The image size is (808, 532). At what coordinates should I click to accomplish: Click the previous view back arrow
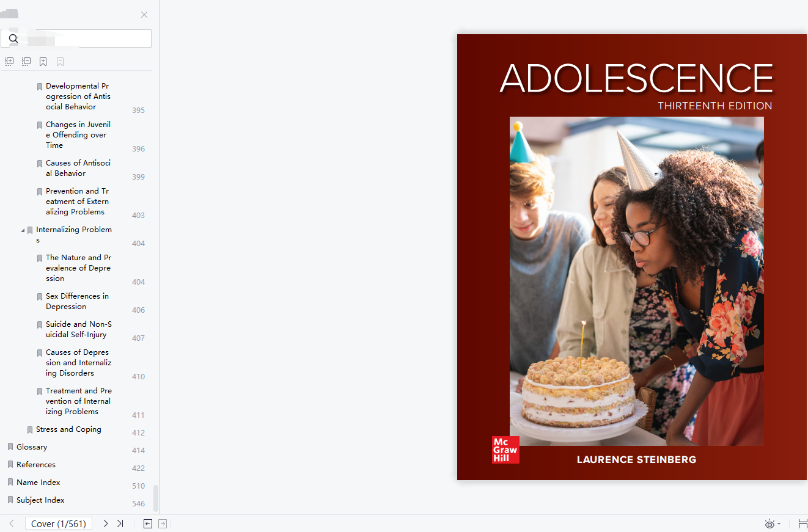coord(148,523)
